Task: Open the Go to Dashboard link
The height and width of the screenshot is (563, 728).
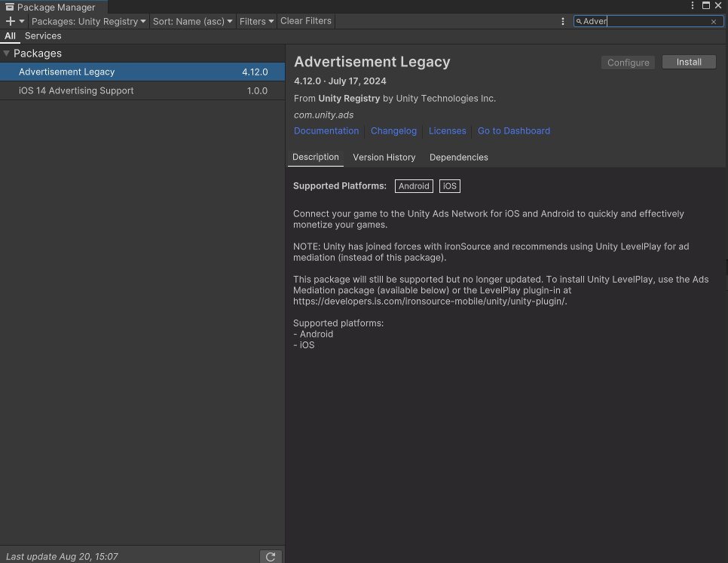Action: click(514, 131)
